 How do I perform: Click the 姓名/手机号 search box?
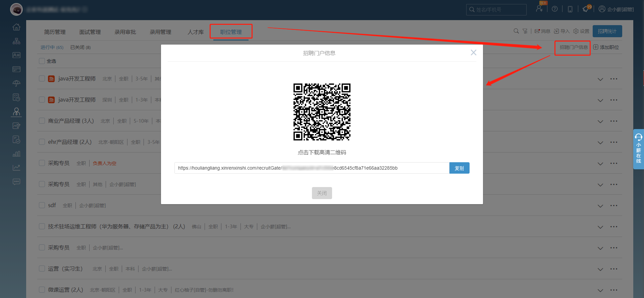[496, 9]
